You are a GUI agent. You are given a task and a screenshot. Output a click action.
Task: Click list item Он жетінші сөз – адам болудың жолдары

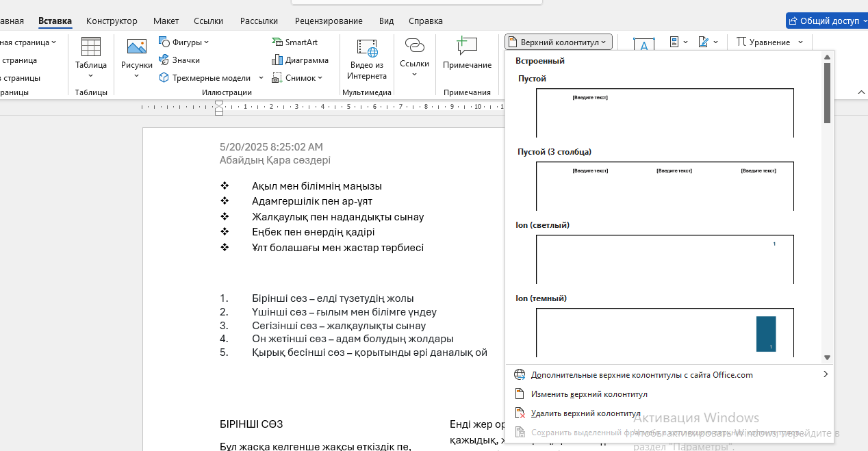point(353,339)
